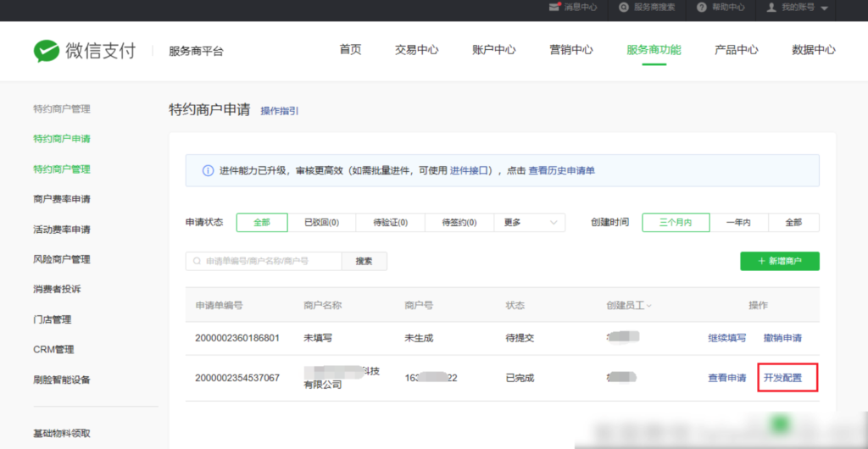
Task: Open the 产品中心 navigation tab
Action: coord(736,50)
